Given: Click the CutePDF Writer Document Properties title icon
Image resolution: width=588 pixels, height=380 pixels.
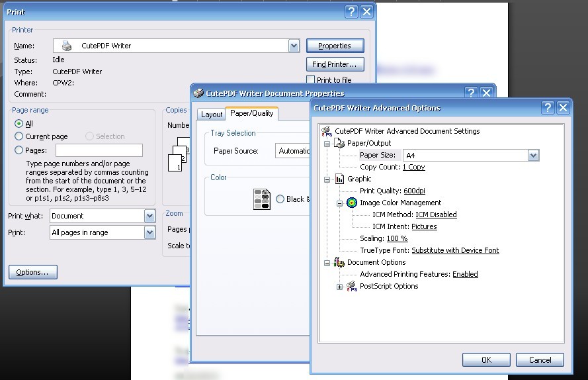Looking at the screenshot, I should [x=198, y=93].
